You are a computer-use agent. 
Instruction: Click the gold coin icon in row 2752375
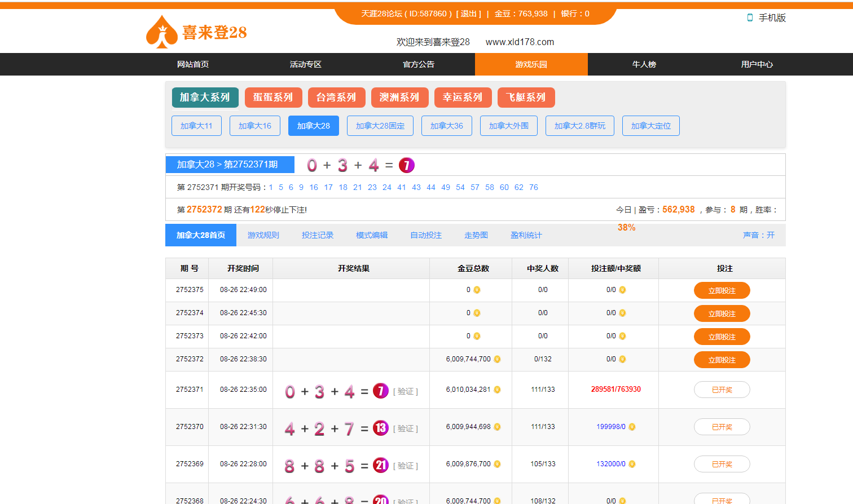[x=477, y=290]
